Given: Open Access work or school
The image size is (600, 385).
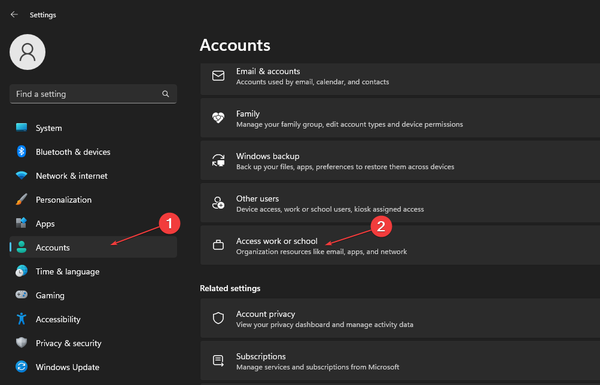Looking at the screenshot, I should 400,245.
